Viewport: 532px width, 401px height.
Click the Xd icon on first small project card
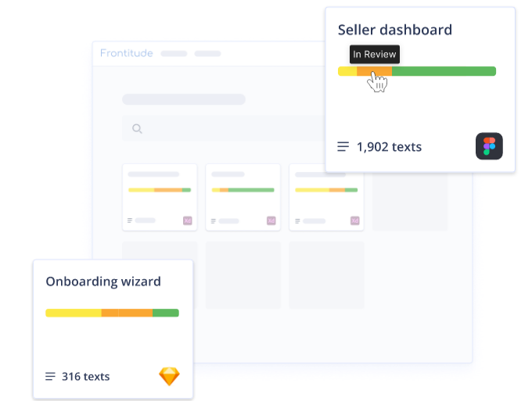[188, 220]
